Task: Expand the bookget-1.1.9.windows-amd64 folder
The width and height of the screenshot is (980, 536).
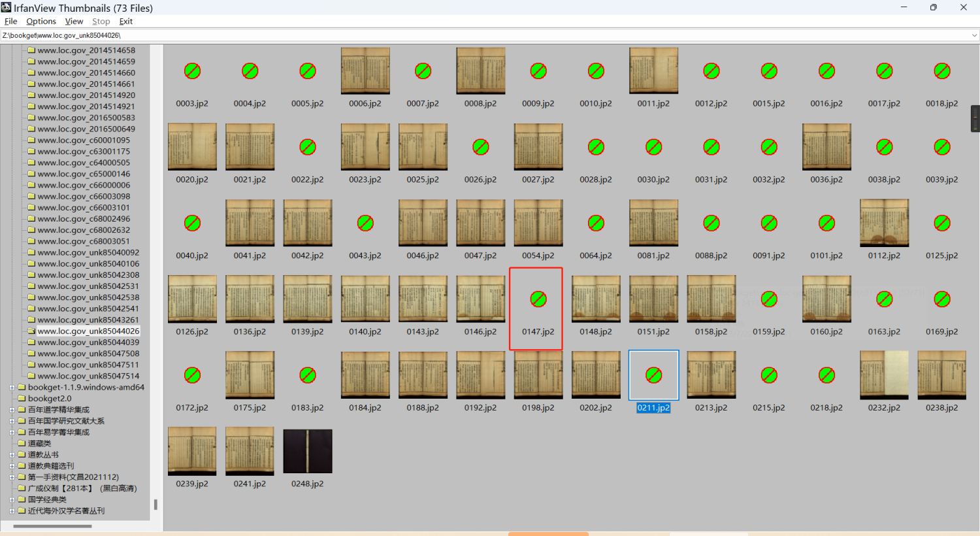Action: (x=12, y=388)
